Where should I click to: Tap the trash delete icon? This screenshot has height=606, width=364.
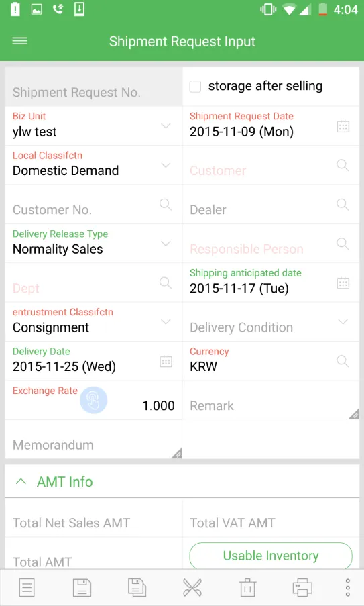pyautogui.click(x=247, y=588)
